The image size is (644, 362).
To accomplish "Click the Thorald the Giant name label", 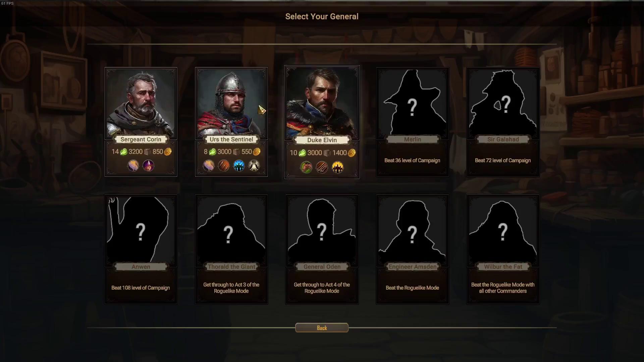I will click(231, 267).
